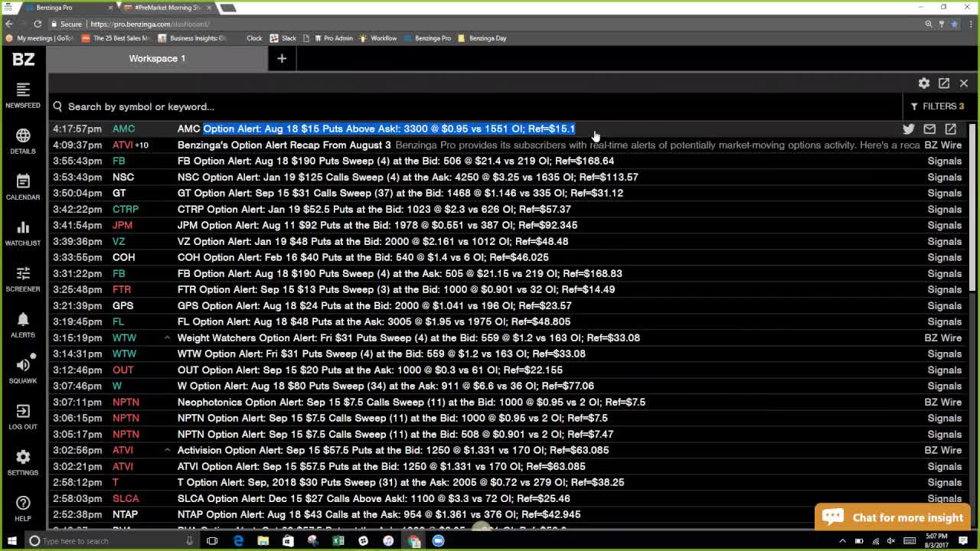Open the OUT Sep 15 $20 Puts alert
The height and width of the screenshot is (551, 980).
coord(370,370)
